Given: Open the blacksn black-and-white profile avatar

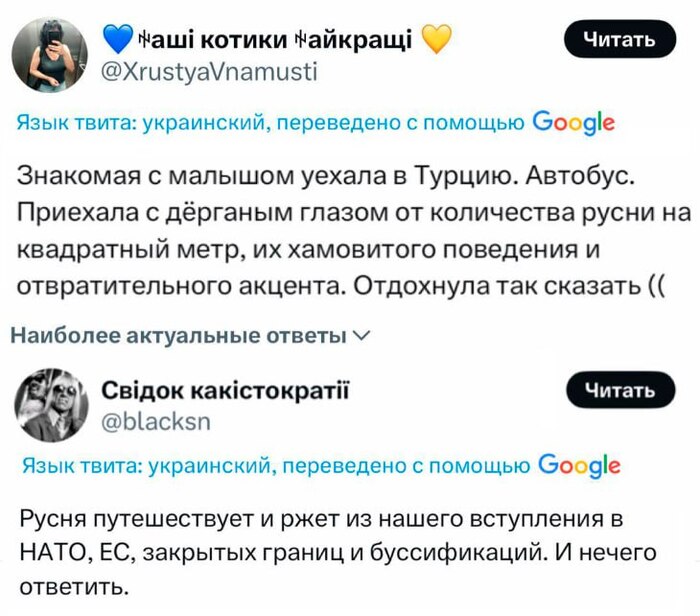Looking at the screenshot, I should click(52, 405).
